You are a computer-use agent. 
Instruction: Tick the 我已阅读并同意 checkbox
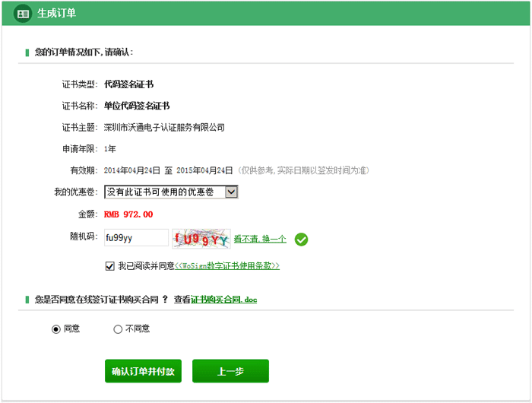[110, 266]
